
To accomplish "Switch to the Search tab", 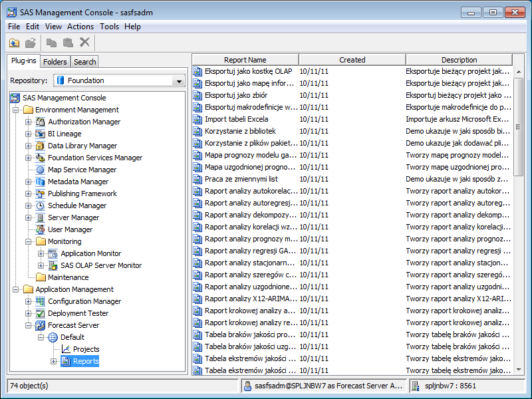I will coord(85,62).
